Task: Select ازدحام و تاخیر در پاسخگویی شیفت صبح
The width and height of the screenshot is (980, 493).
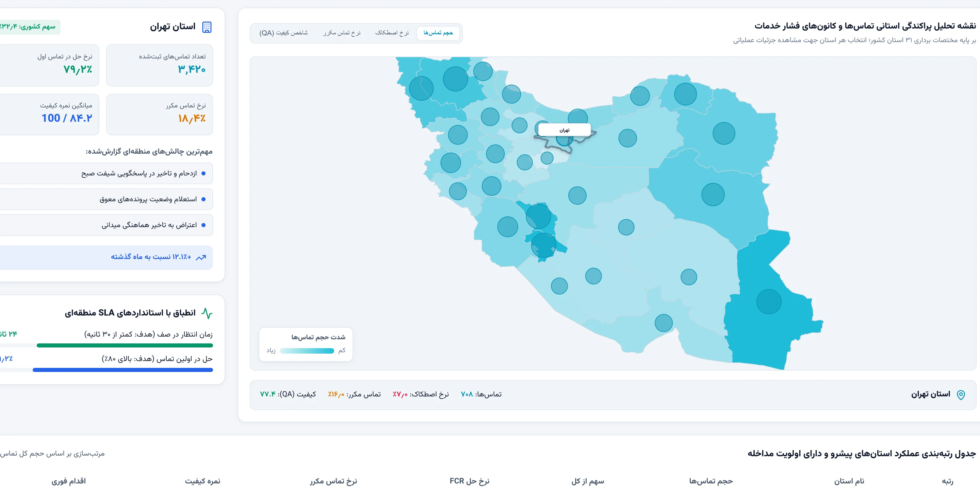Action: click(106, 173)
